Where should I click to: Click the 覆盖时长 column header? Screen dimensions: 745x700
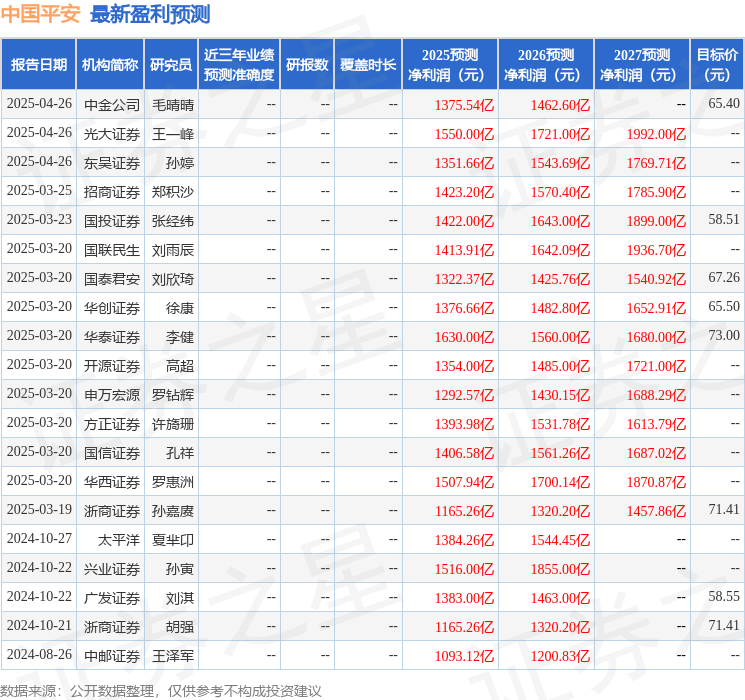pos(368,65)
